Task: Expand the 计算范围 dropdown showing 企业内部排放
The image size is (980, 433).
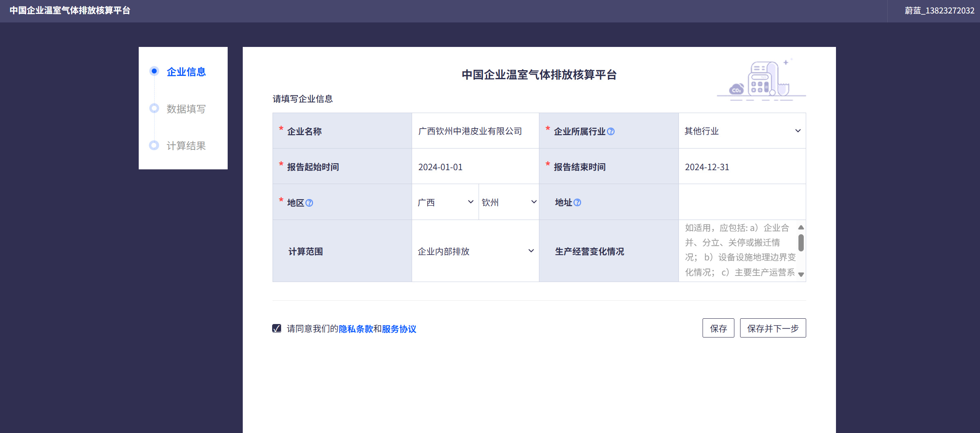Action: [x=475, y=251]
